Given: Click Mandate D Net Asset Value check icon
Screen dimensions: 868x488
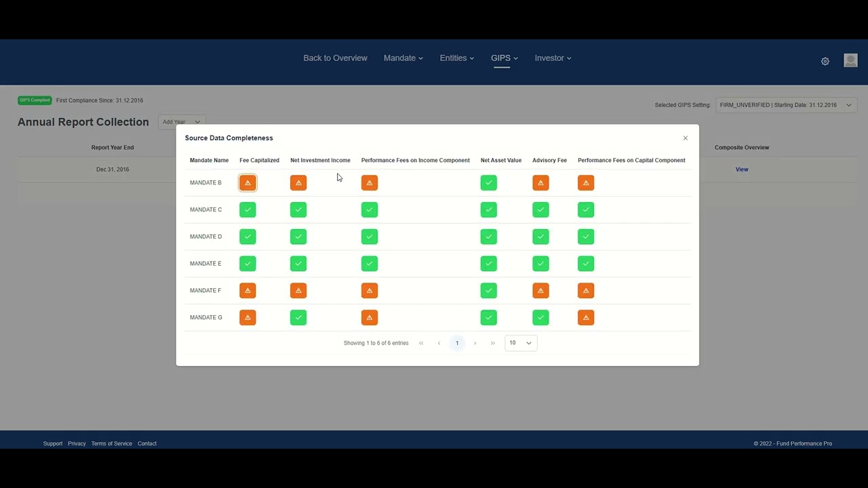Looking at the screenshot, I should [x=489, y=237].
